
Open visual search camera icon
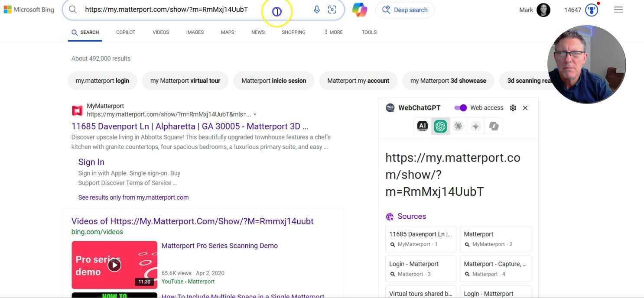332,10
